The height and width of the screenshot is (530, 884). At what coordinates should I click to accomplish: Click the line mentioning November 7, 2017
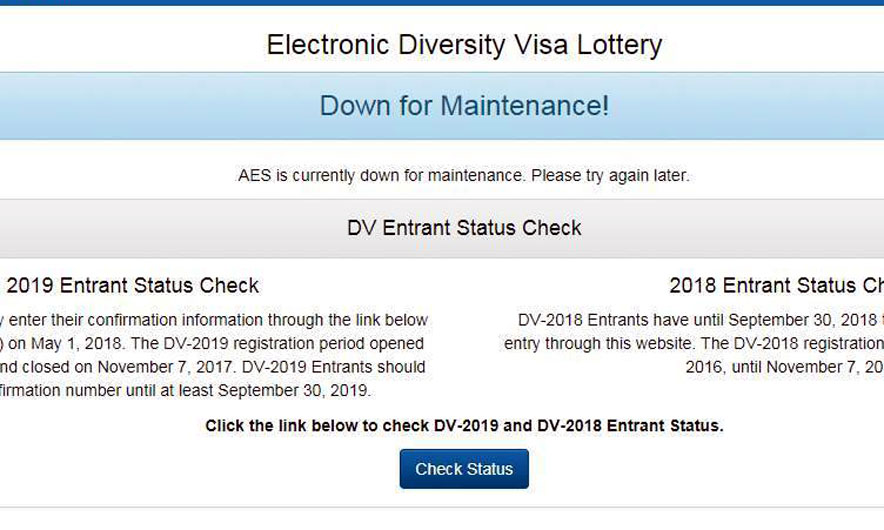coord(214,367)
